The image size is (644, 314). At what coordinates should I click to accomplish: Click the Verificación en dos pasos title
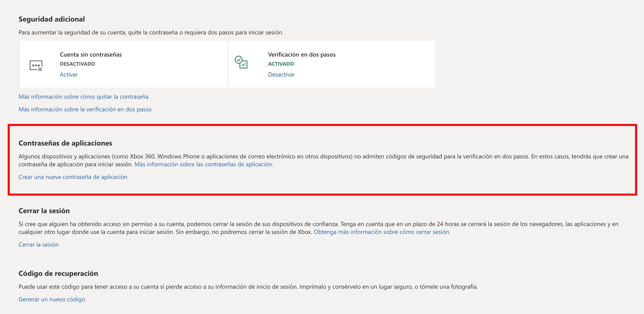302,55
